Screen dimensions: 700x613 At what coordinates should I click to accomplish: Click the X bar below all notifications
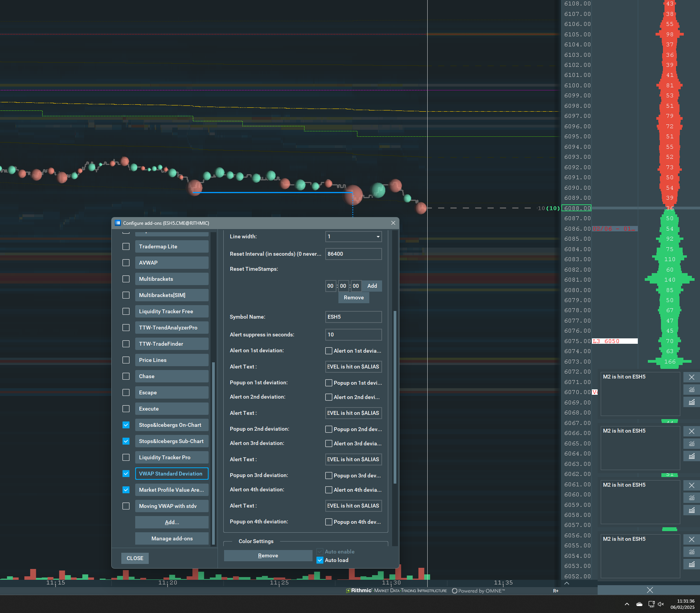649,590
